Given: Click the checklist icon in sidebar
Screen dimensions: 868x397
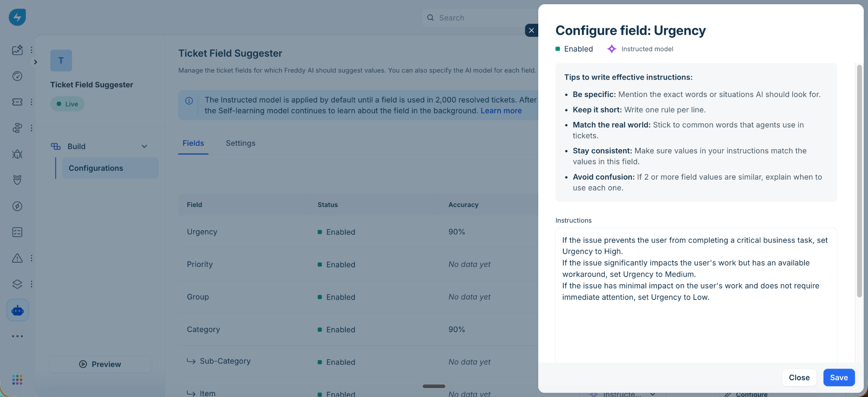Looking at the screenshot, I should [17, 232].
